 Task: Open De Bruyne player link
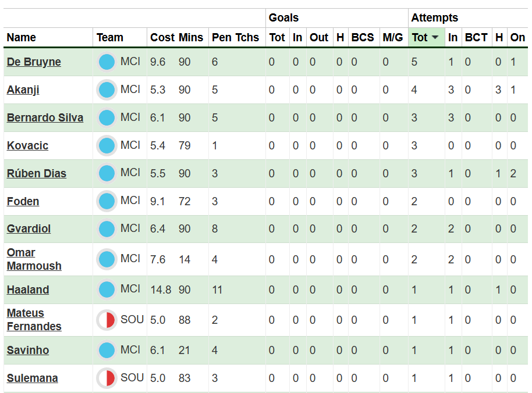34,62
